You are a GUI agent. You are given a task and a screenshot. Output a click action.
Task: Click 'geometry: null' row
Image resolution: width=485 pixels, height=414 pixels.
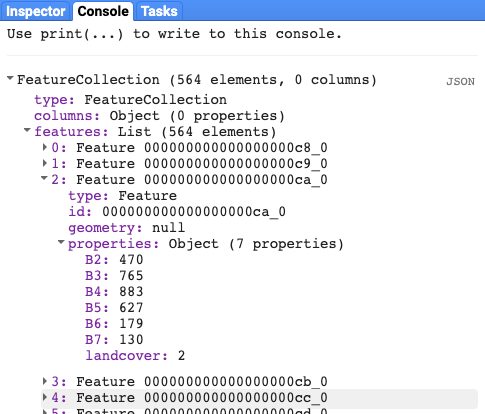pyautogui.click(x=126, y=228)
